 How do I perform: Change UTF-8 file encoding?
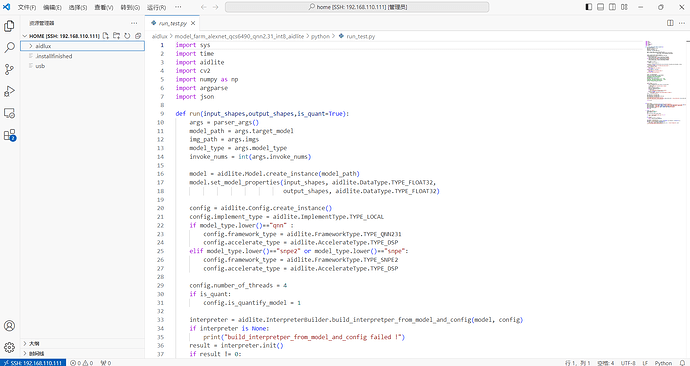(628, 363)
